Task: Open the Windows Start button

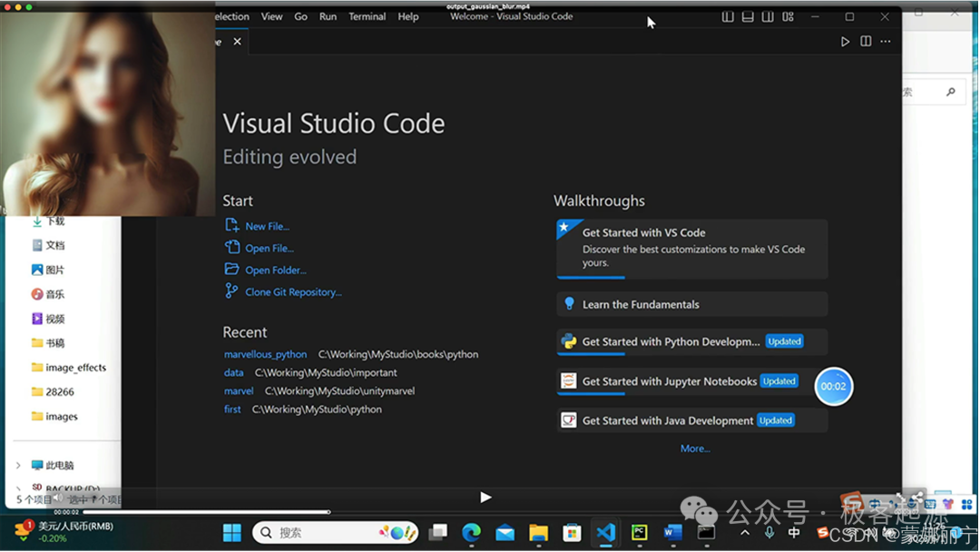Action: coord(232,533)
